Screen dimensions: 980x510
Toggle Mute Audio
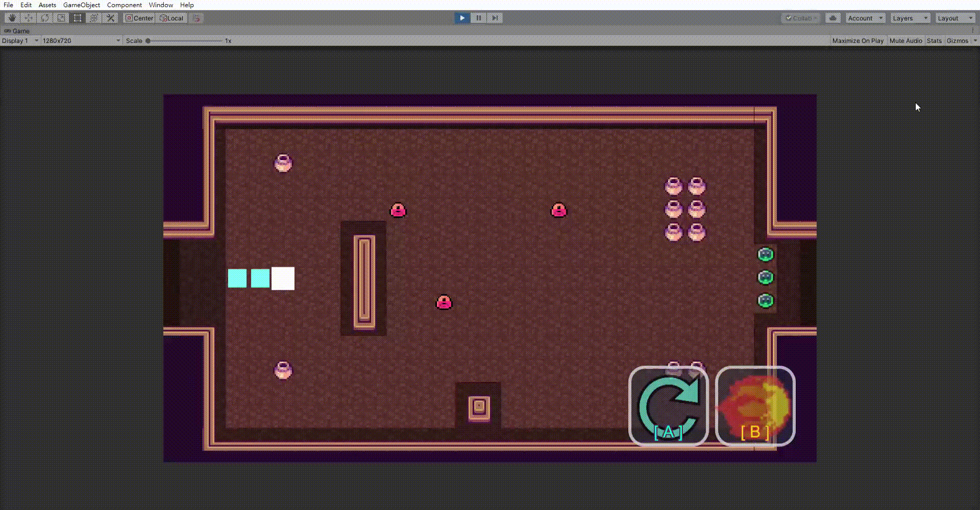coord(905,41)
